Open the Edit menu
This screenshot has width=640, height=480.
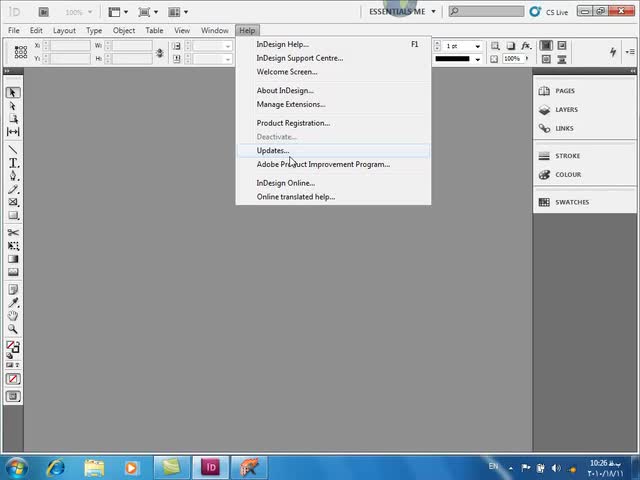tap(36, 31)
